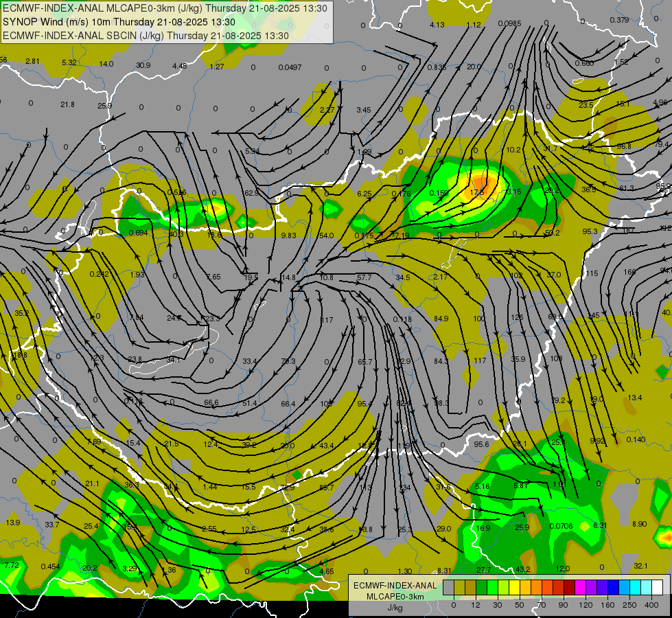Viewport: 672px width, 618px height.
Task: Pick the dark red legend swatch
Action: 570,587
